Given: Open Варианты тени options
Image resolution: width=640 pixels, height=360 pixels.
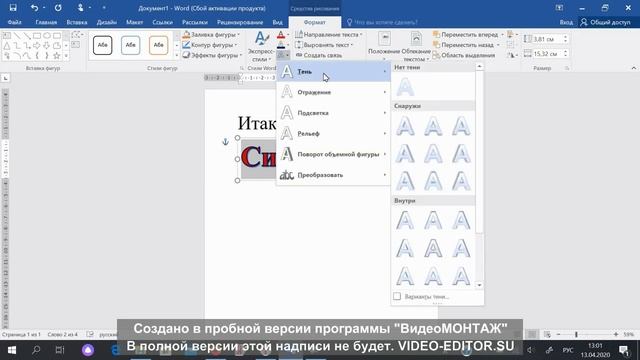Looking at the screenshot, I should 421,296.
